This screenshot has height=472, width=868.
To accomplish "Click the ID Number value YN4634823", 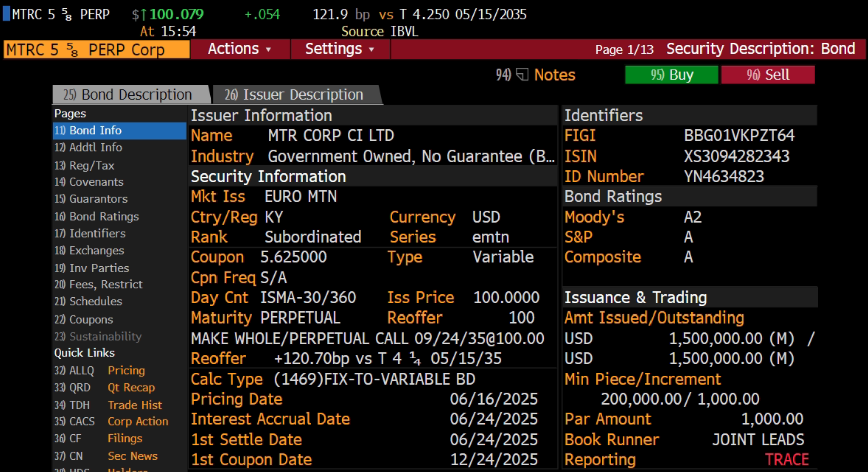I will (724, 177).
